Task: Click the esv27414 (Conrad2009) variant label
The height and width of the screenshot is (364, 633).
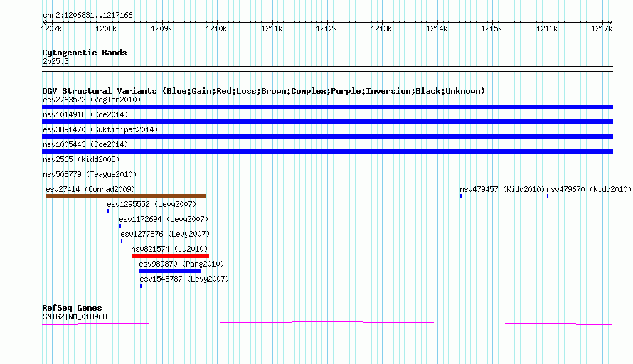Action: point(90,189)
